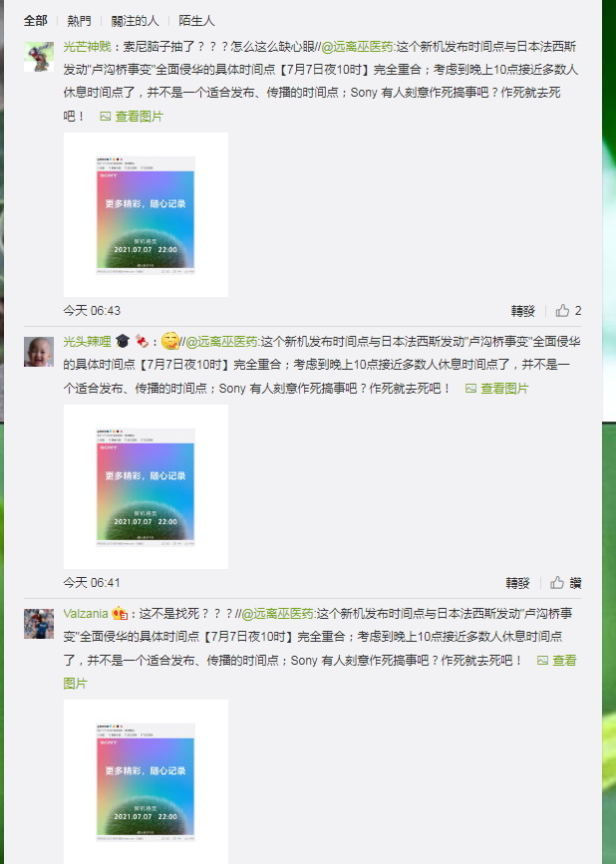Open @远离巫医药 mention in Valzania's comment
Viewport: 616px width, 864px height.
point(278,613)
